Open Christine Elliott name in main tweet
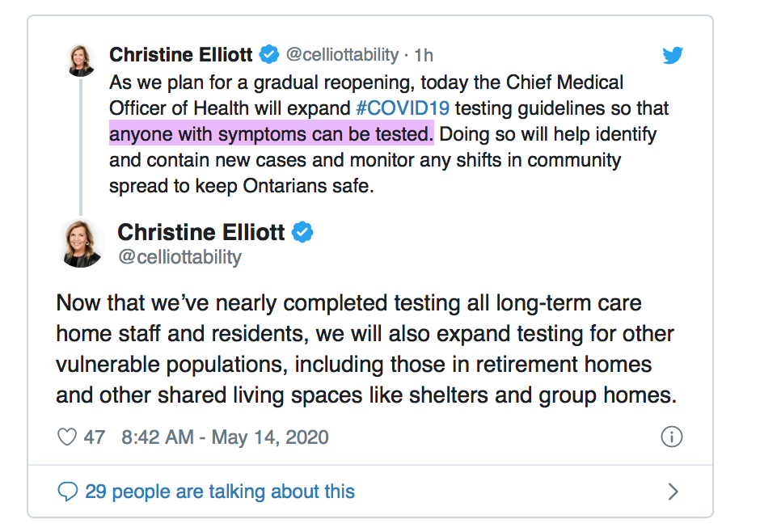760x532 pixels. click(x=201, y=233)
